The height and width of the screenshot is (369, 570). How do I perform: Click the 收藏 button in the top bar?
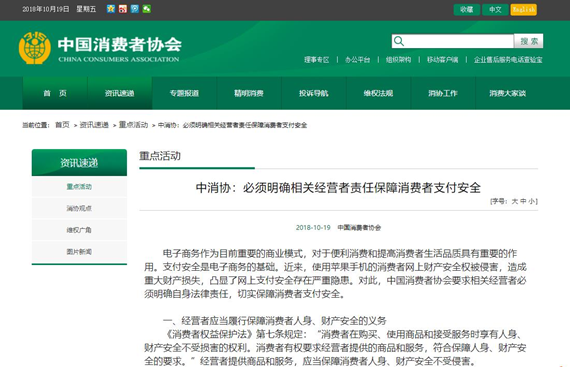(x=467, y=10)
